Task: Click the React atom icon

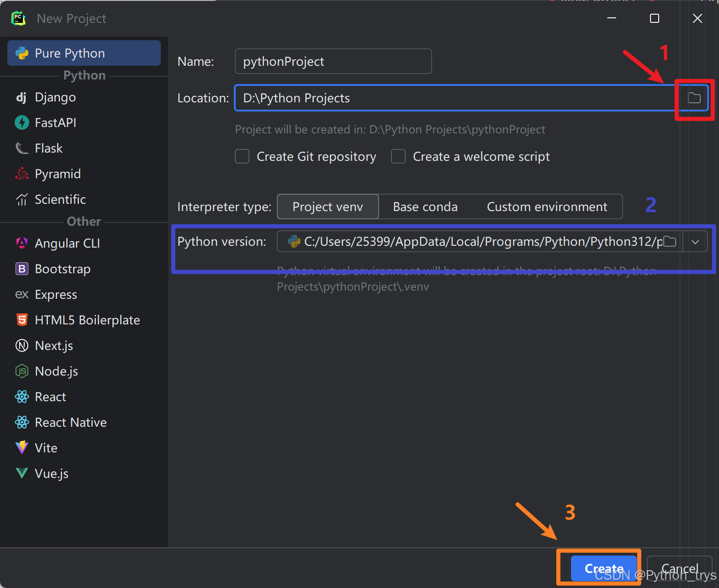Action: click(x=22, y=397)
